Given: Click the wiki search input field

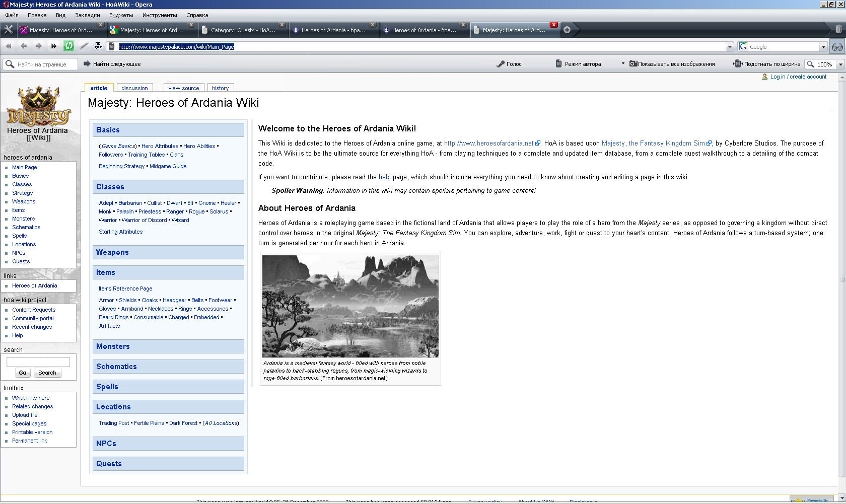Looking at the screenshot, I should tap(38, 362).
